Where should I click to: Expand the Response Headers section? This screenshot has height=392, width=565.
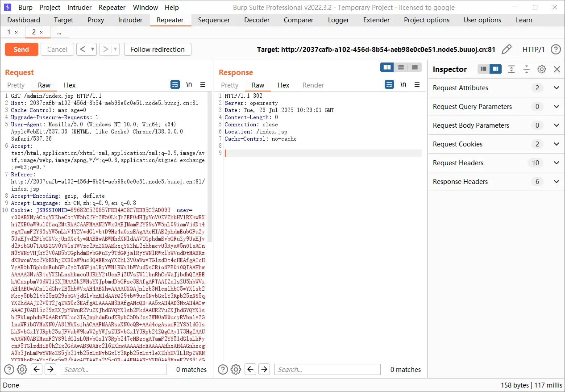coord(556,182)
